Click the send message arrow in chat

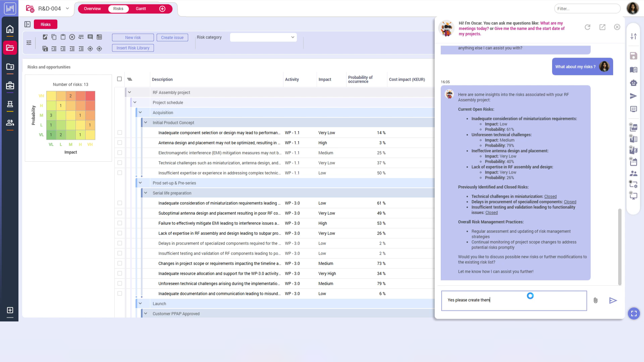(613, 300)
